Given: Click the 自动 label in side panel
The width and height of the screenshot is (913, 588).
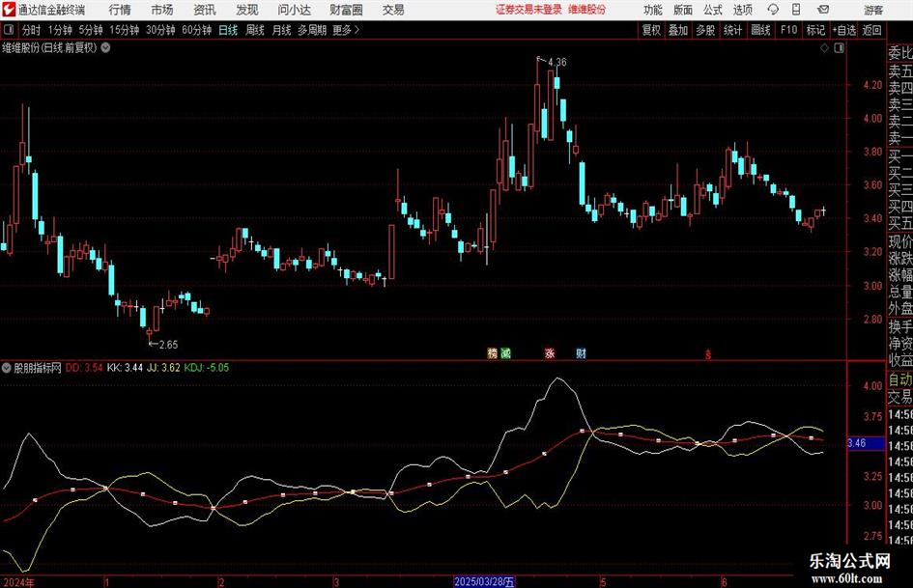Looking at the screenshot, I should coord(900,379).
